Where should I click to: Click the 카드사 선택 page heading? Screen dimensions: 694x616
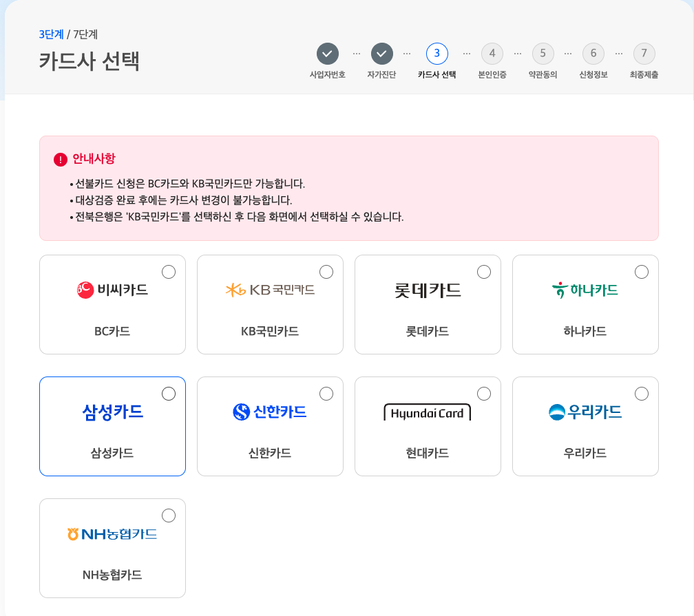pos(90,61)
